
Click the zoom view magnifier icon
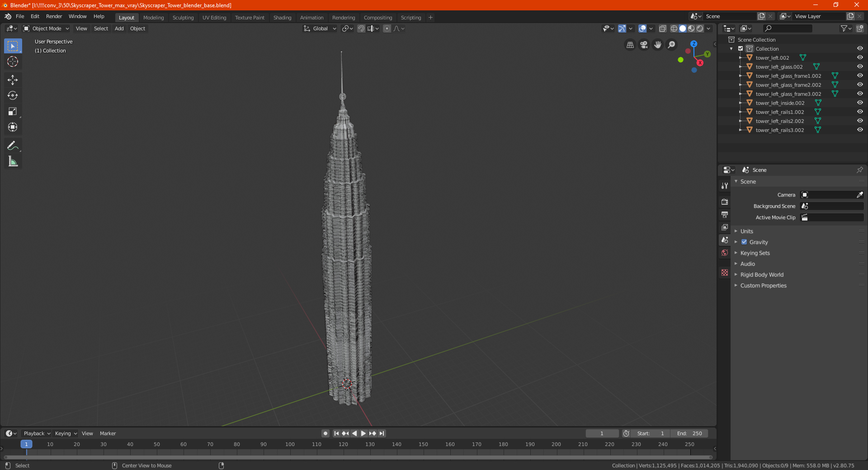pyautogui.click(x=672, y=45)
